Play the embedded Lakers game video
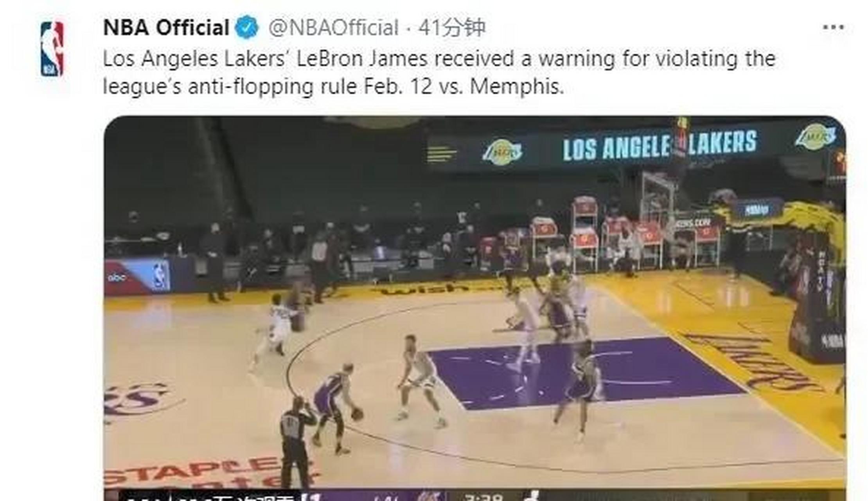 point(474,308)
